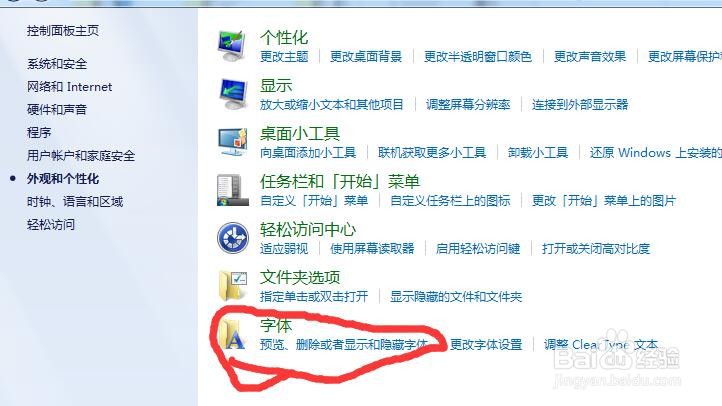Go to 控制面板主页 in the sidebar
The height and width of the screenshot is (406, 722).
point(63,31)
